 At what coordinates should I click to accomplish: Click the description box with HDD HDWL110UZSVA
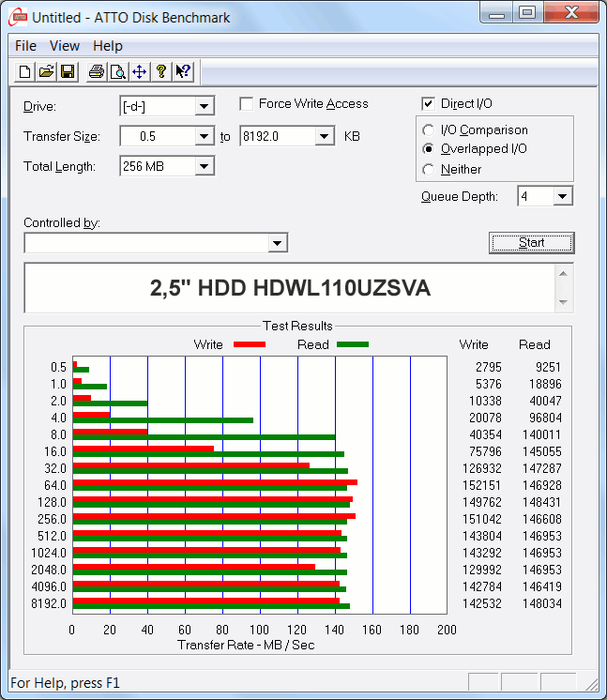[x=290, y=288]
